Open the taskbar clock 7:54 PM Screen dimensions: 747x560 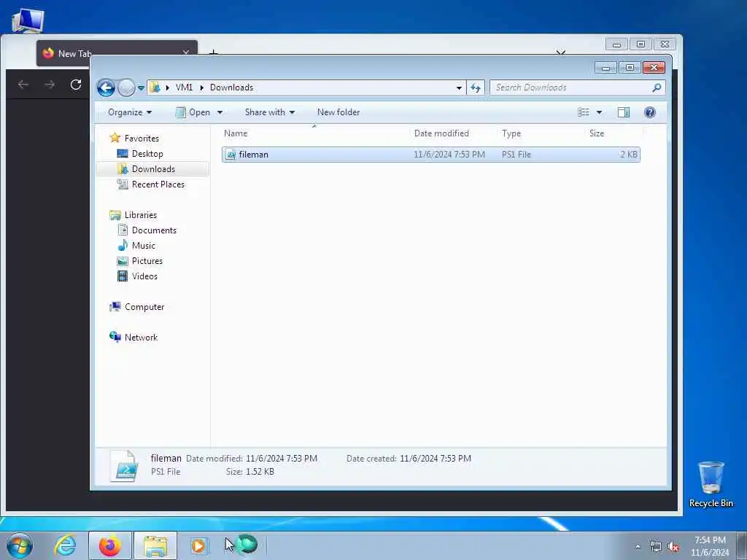tap(710, 546)
